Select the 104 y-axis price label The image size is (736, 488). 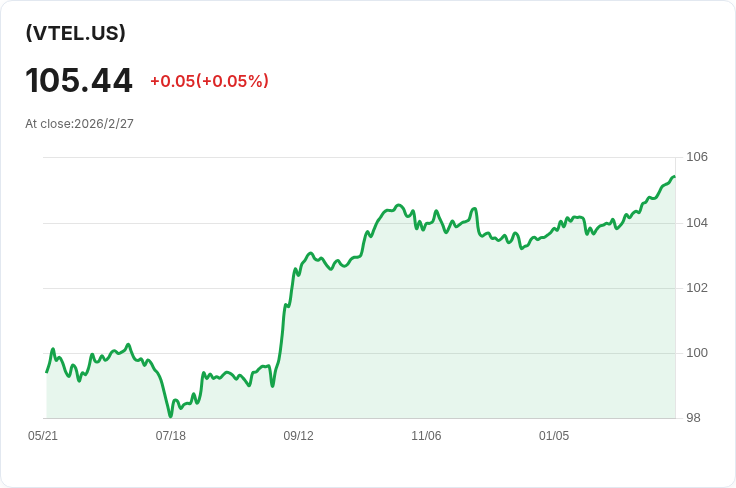click(697, 222)
